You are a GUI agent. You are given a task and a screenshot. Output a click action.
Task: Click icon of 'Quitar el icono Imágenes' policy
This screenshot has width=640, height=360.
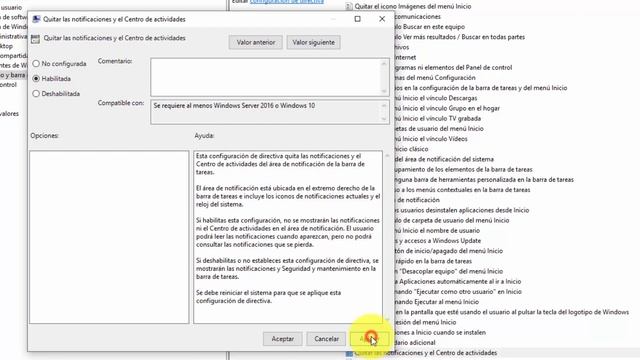coord(349,7)
